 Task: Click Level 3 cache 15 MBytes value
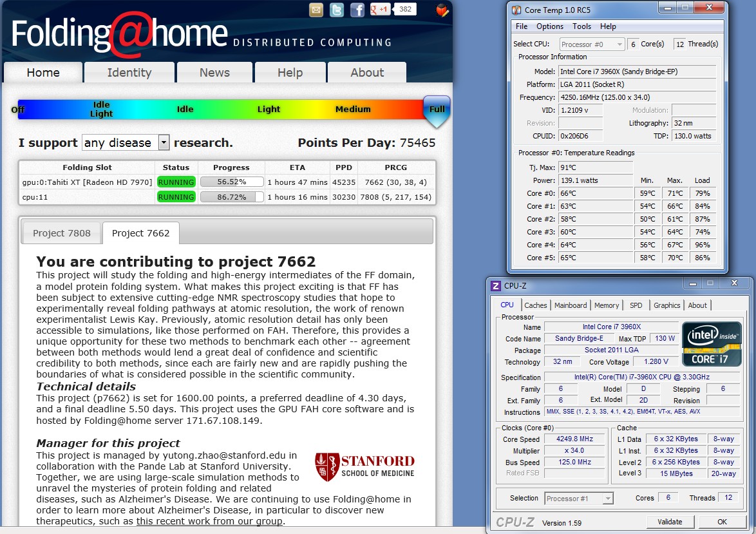[x=676, y=473]
